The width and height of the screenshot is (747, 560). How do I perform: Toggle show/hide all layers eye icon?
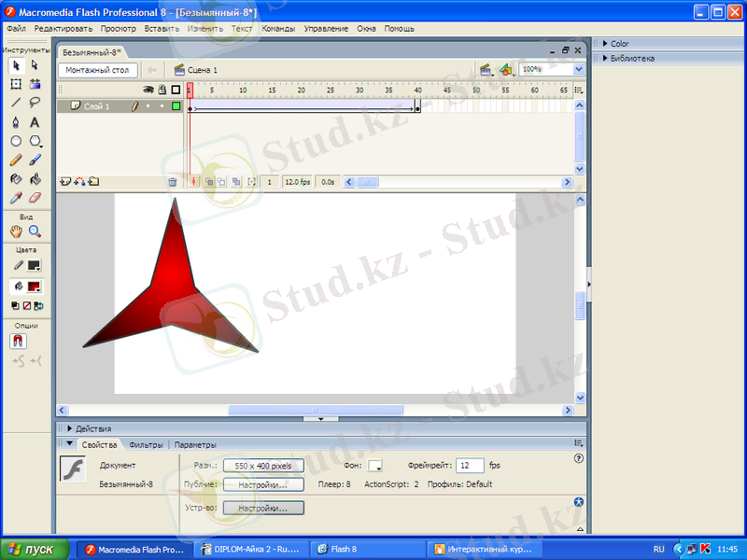click(x=148, y=90)
